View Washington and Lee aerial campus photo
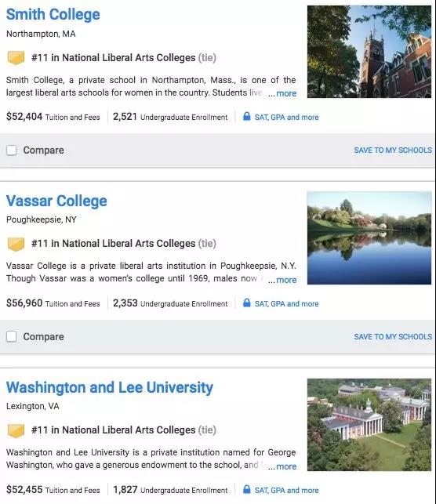436x504 pixels. pos(369,425)
